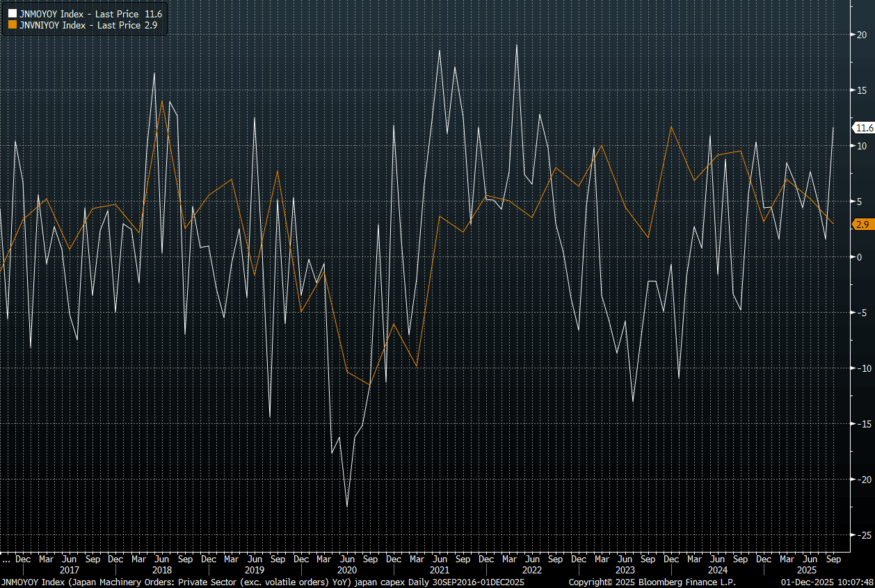Click the orange JNVNIYOY legend color swatch
The width and height of the screenshot is (875, 588).
click(12, 25)
